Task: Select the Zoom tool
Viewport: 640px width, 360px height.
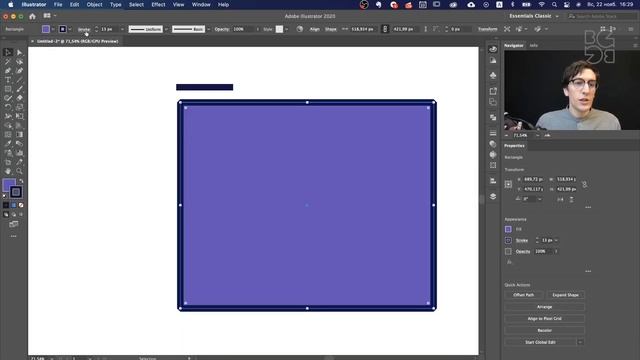Action: pos(19,171)
